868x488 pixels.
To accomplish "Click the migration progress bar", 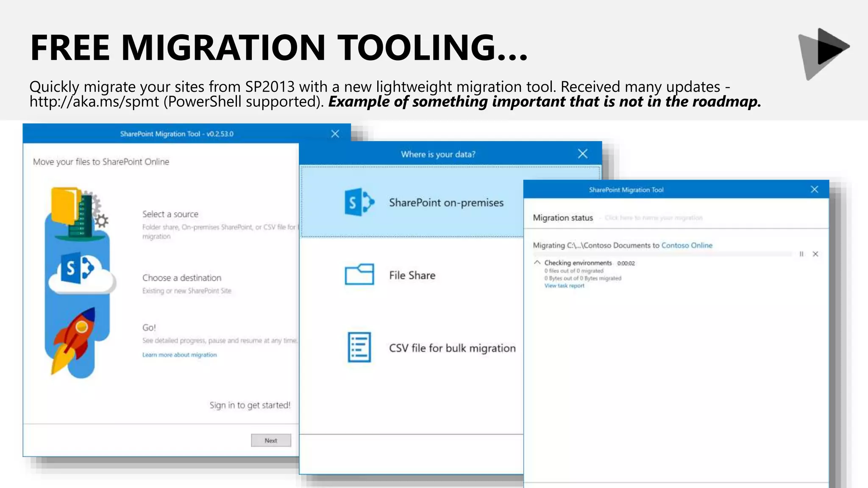I will (662, 254).
